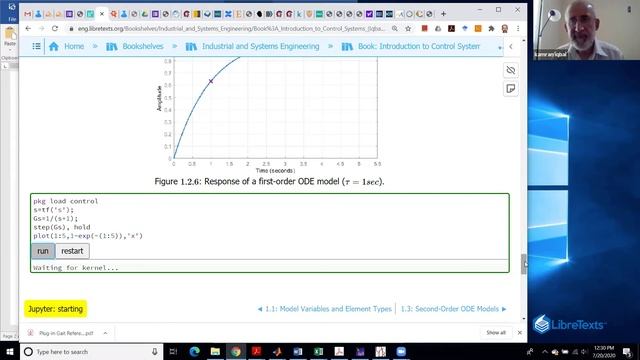
Task: Open the Windows Start menu
Action: pyautogui.click(x=10, y=351)
